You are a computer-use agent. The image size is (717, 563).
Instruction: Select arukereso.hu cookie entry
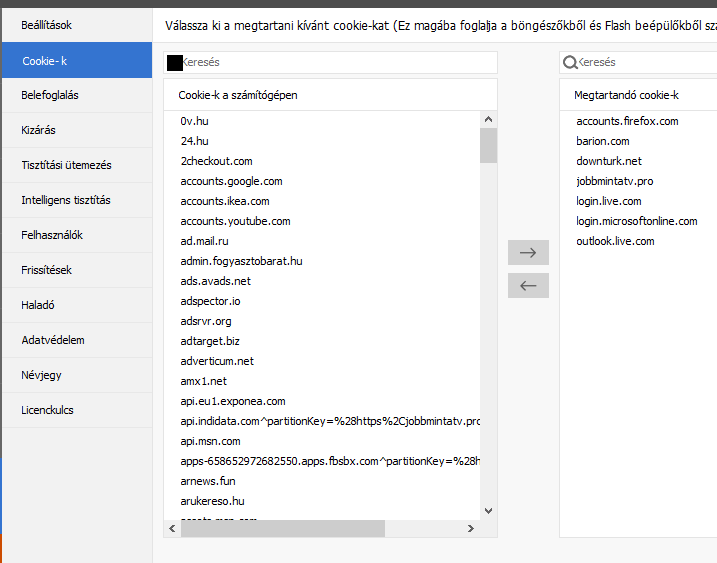click(212, 501)
